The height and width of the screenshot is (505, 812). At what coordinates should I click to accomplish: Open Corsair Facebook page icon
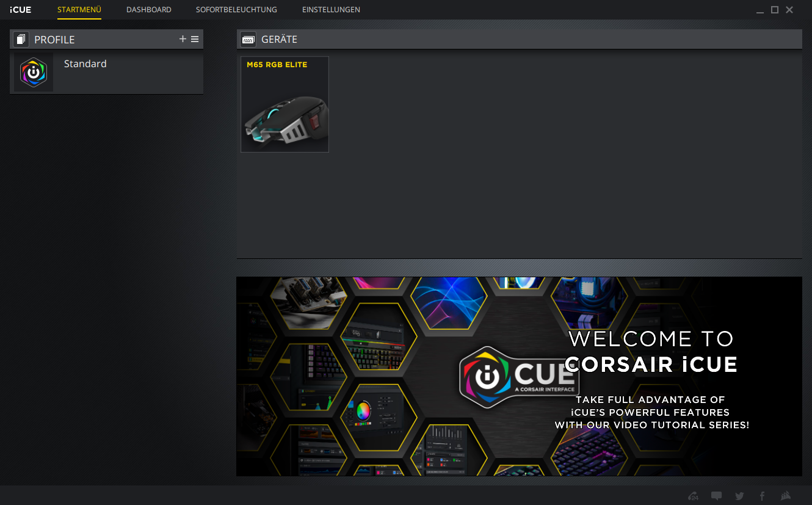(x=762, y=496)
